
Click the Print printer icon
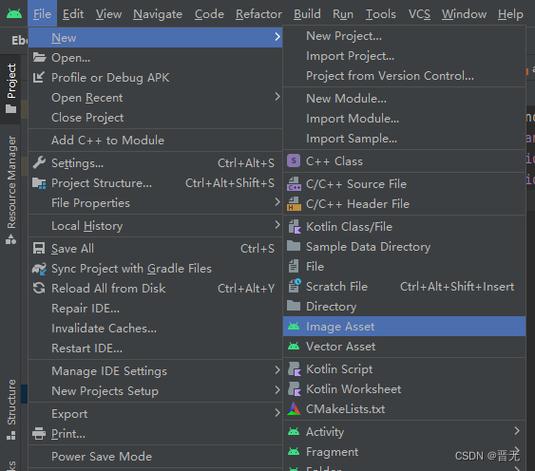(x=39, y=433)
